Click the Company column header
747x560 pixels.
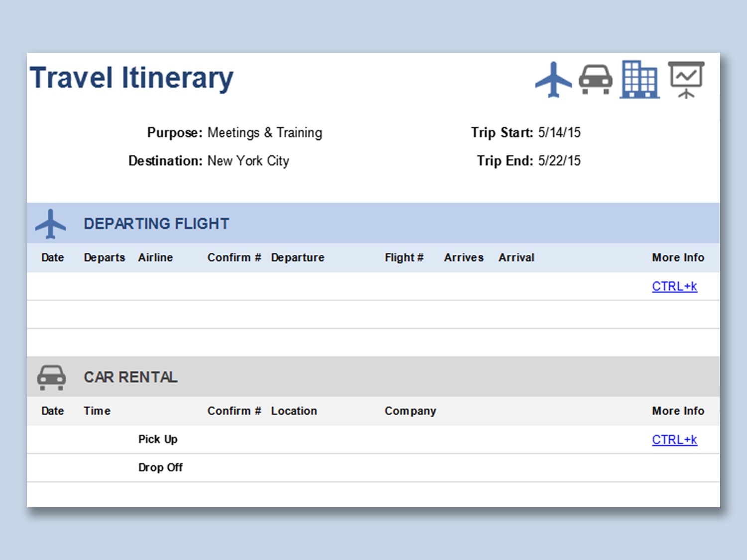tap(410, 411)
